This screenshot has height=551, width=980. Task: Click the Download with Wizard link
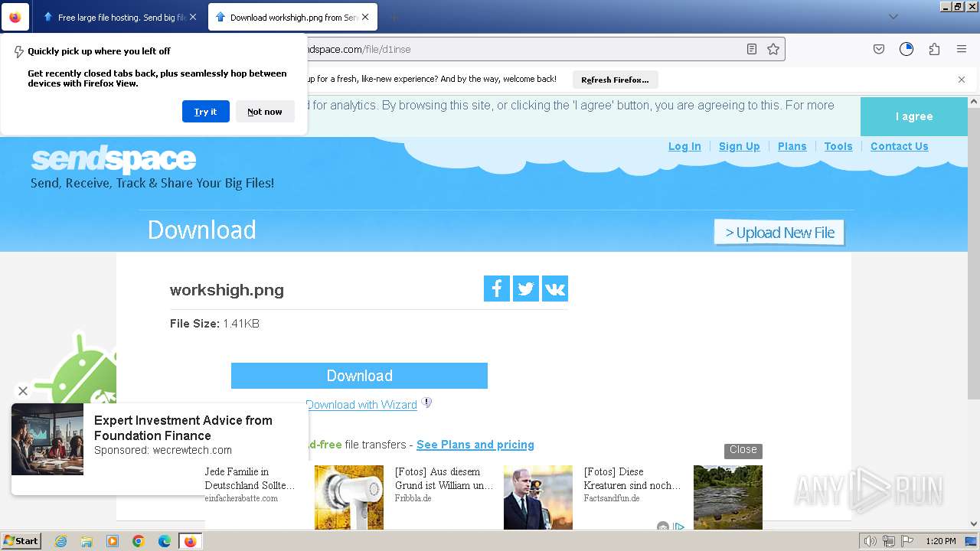(361, 405)
